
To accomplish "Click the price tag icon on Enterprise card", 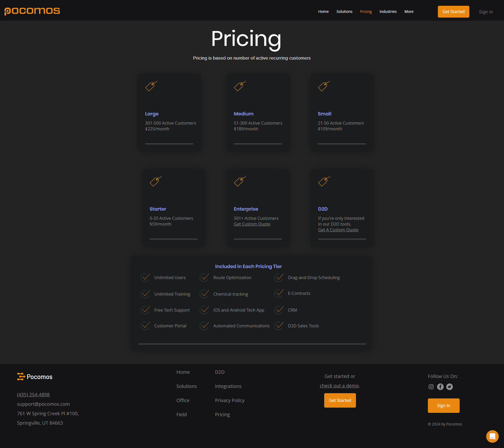I will tap(240, 181).
